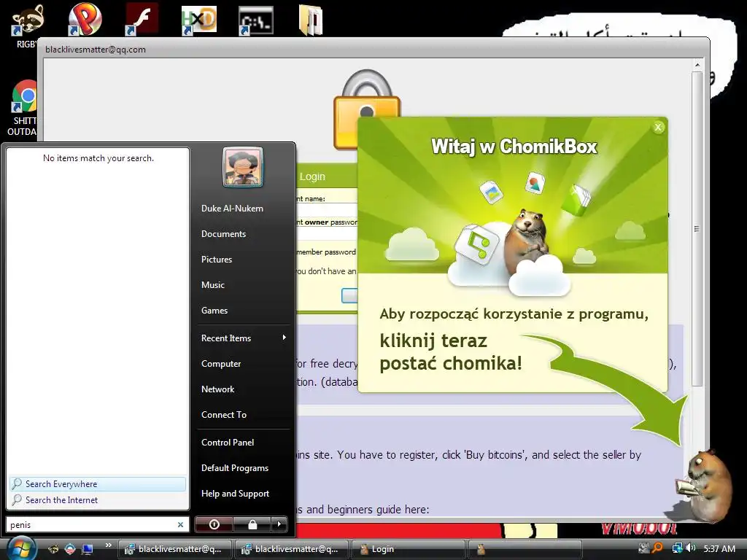Click the volume speaker tray icon

pyautogui.click(x=691, y=548)
